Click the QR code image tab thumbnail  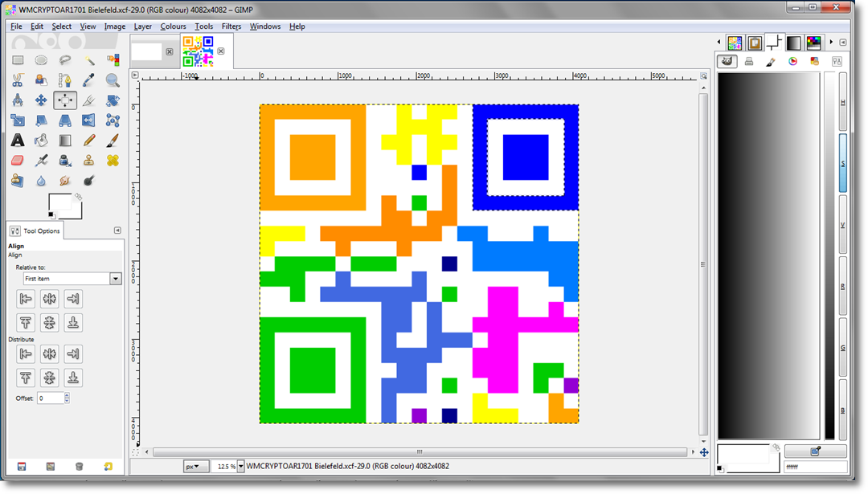coord(198,51)
